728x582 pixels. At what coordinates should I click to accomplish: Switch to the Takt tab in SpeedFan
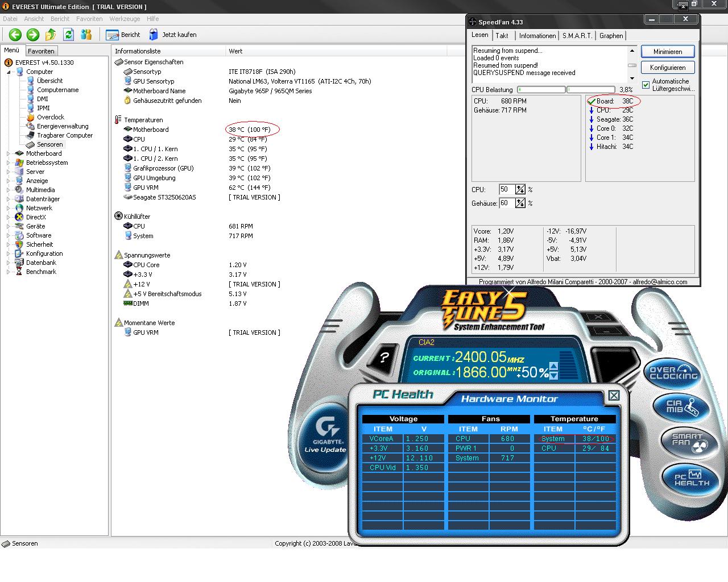click(502, 36)
